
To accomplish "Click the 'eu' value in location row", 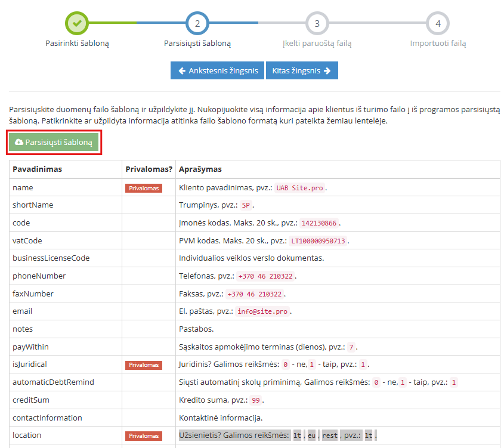I will coord(311,435).
